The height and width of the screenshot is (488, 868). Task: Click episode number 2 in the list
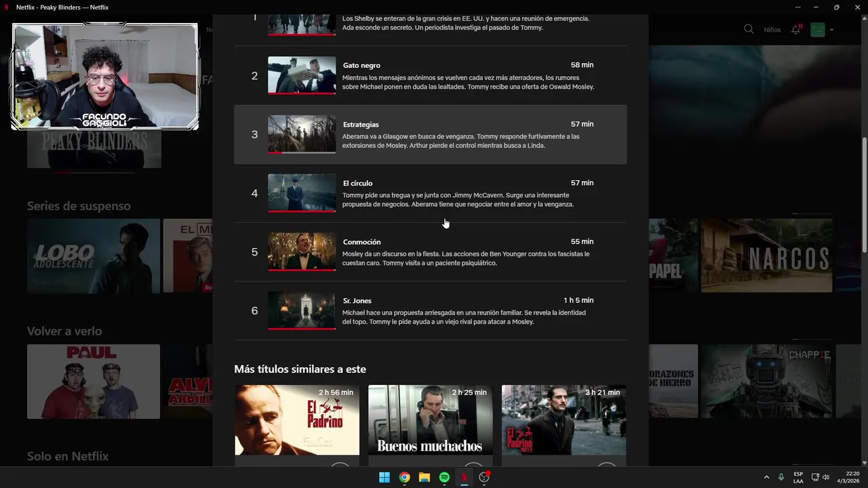point(255,76)
